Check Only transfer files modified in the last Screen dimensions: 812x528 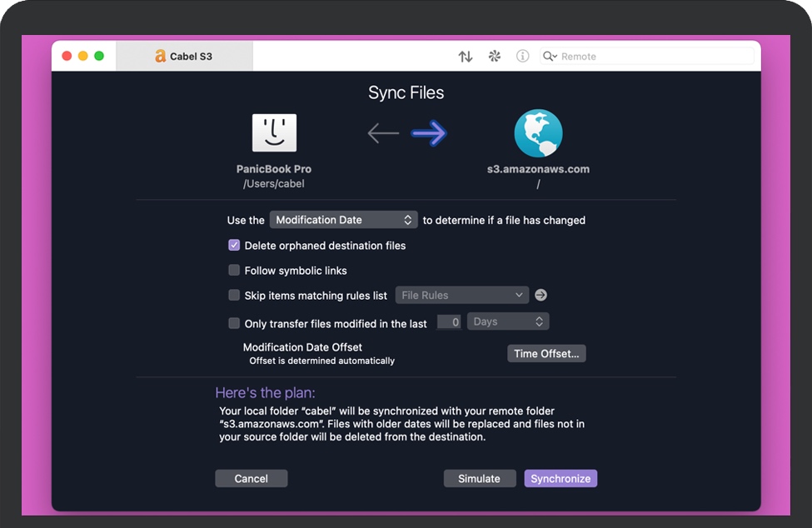pos(234,324)
